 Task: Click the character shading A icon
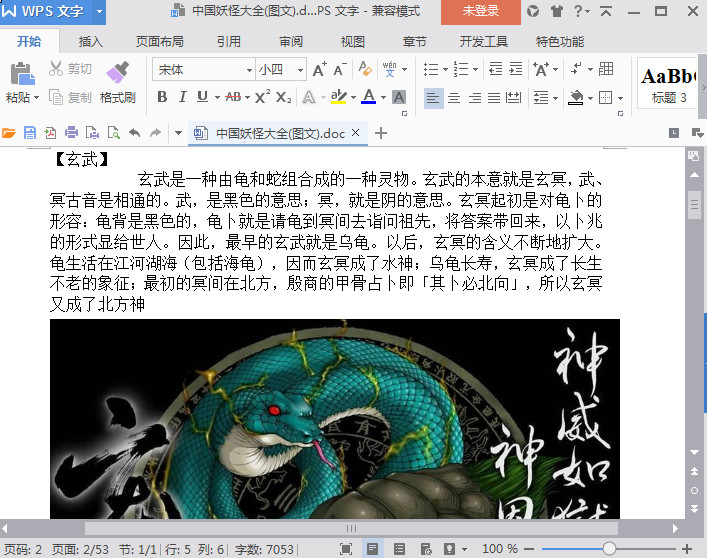399,97
